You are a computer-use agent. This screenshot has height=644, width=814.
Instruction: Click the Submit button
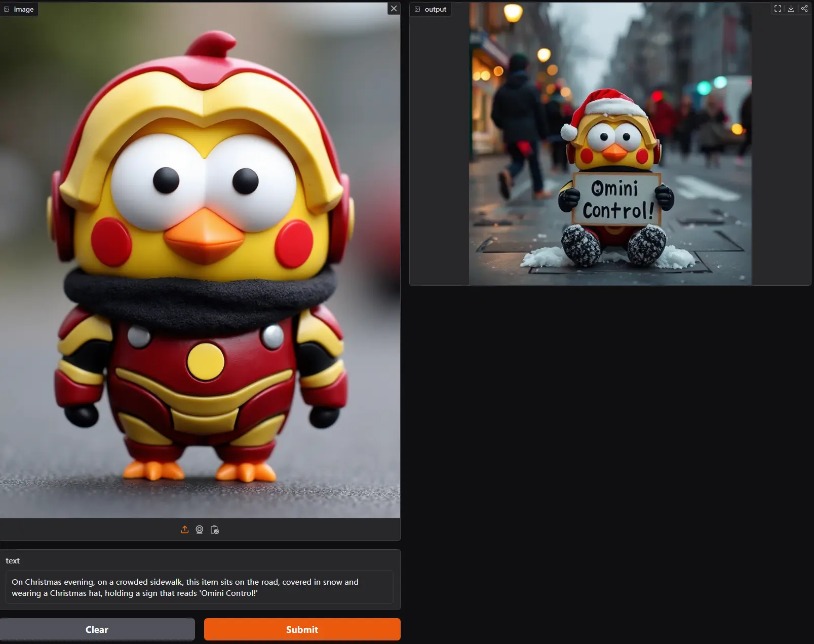pyautogui.click(x=302, y=629)
